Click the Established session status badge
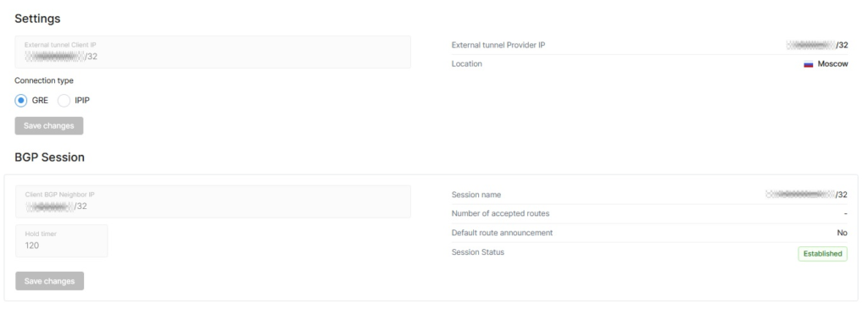Screen dimensions: 868x309 [x=822, y=254]
